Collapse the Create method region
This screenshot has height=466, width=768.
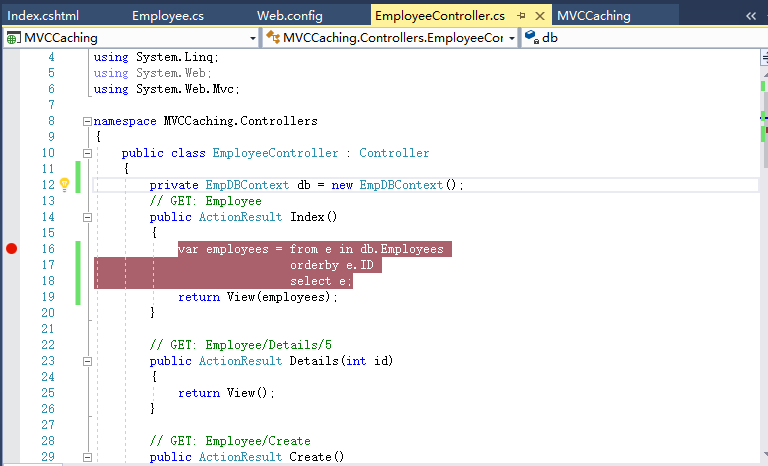[87, 457]
